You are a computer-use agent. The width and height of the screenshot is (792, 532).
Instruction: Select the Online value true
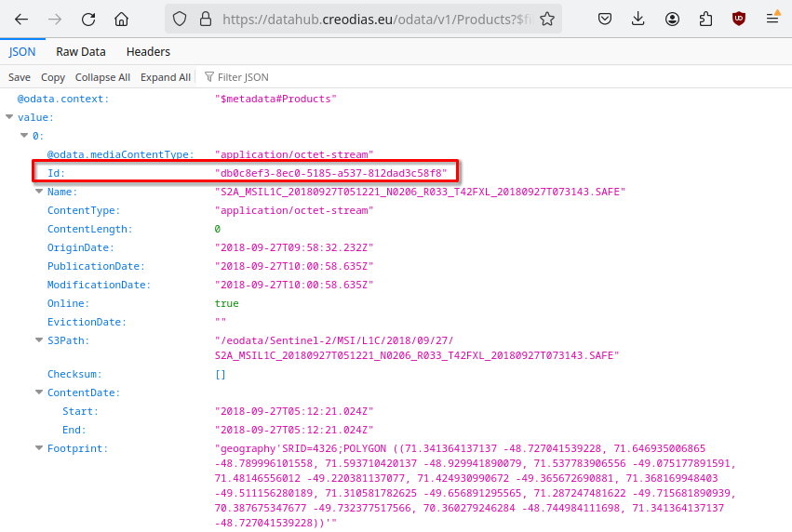click(227, 303)
